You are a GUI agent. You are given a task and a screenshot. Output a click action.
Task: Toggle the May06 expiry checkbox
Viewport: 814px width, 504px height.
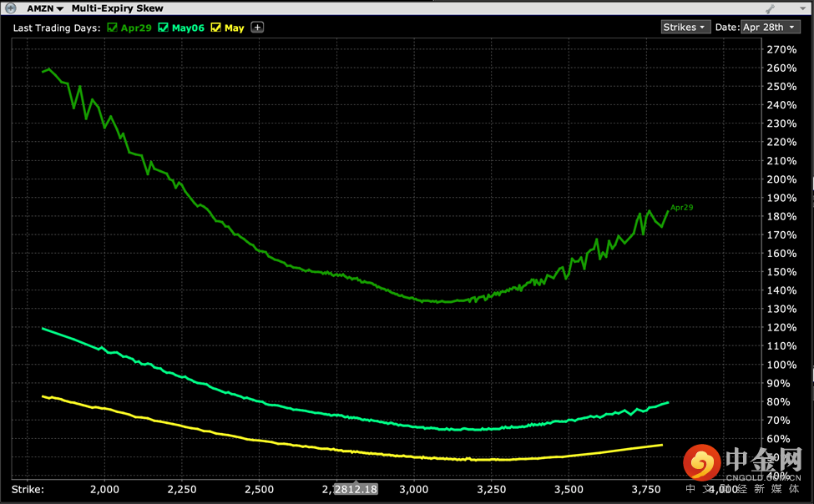pyautogui.click(x=163, y=28)
